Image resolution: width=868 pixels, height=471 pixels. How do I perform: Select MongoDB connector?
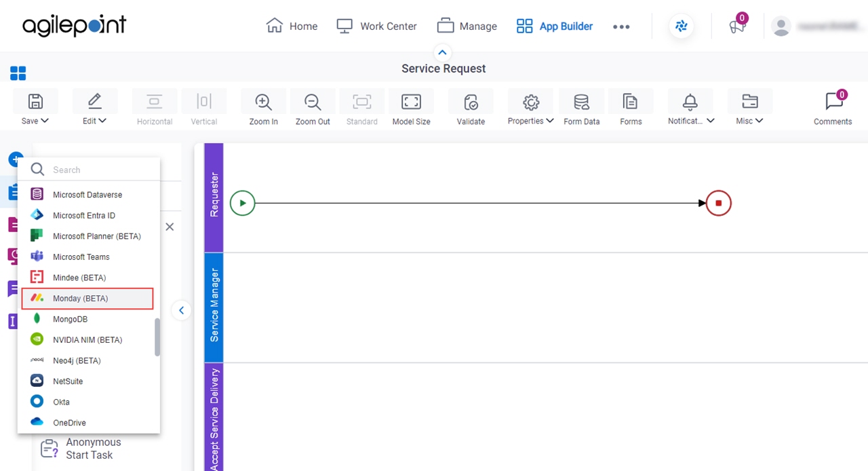[88, 319]
